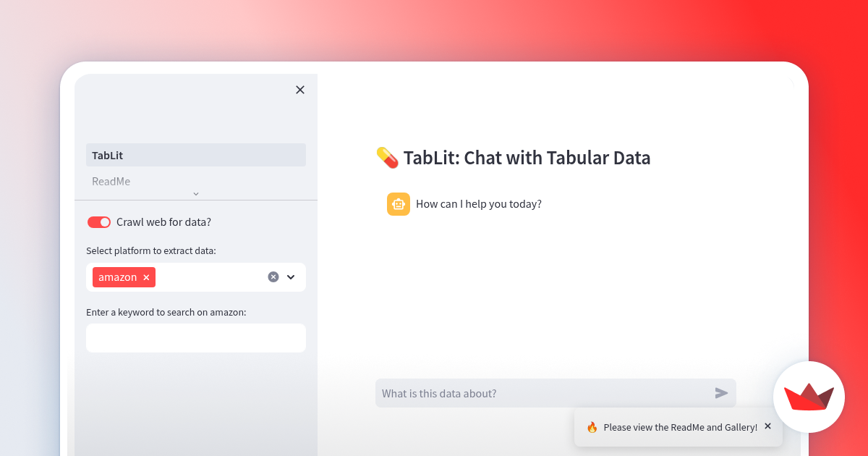Viewport: 868px width, 456px height.
Task: Click the robot assistant avatar icon
Action: pos(399,204)
